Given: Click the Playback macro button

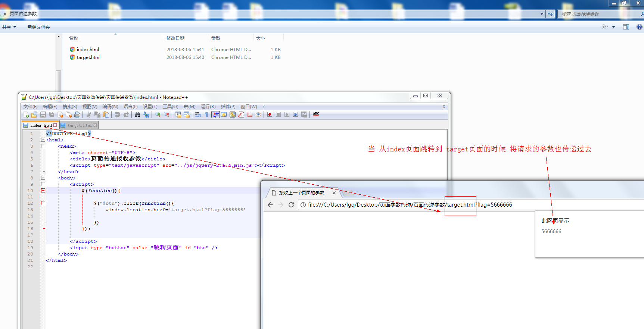Looking at the screenshot, I should click(x=287, y=115).
